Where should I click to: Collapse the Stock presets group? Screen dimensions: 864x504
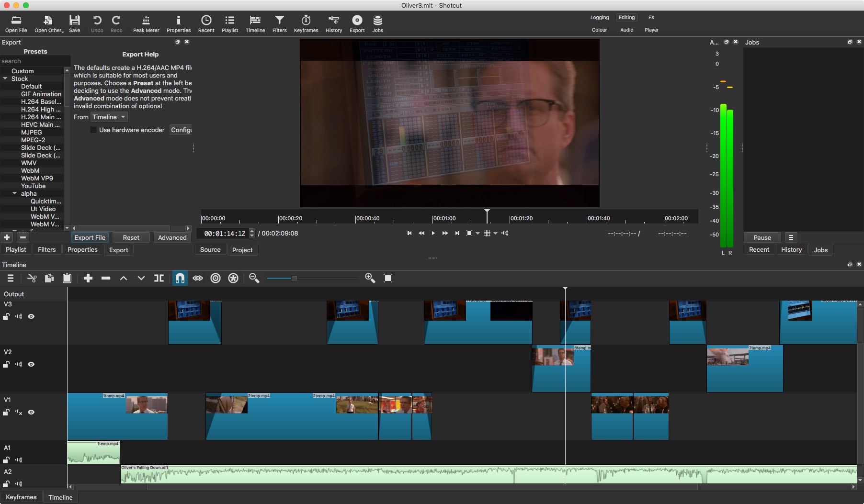[x=5, y=78]
